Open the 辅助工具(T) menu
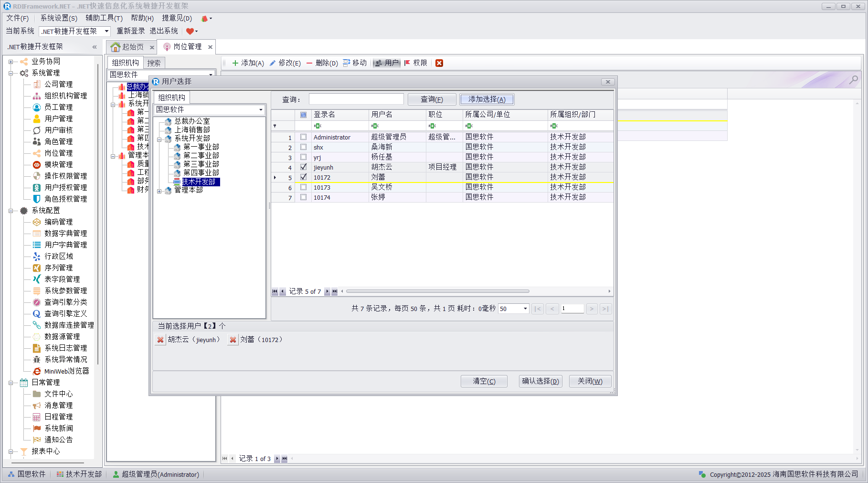 point(104,18)
